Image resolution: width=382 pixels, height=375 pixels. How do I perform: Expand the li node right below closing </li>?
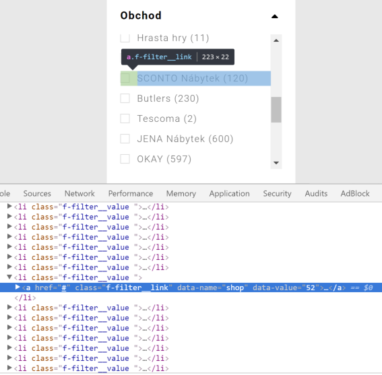[10, 307]
